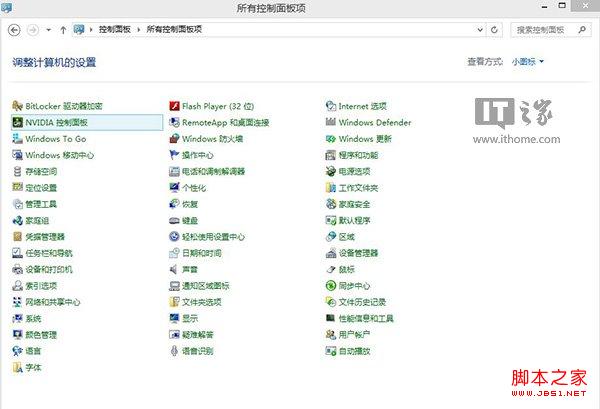Open the 字体 folder icon
600x409 pixels.
click(18, 367)
